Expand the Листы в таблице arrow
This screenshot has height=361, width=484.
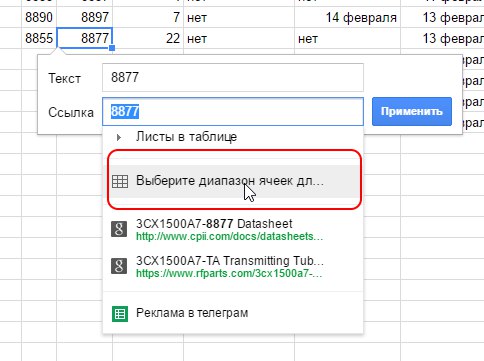[x=119, y=137]
